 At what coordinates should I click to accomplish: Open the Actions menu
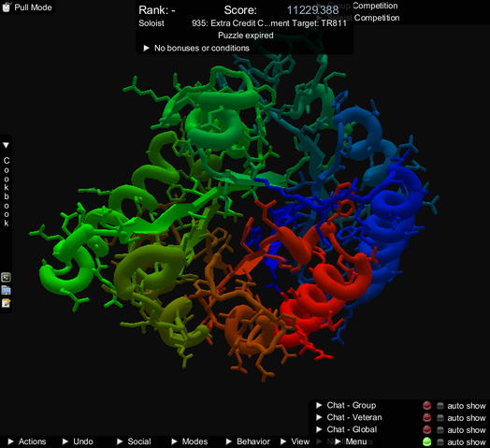[x=27, y=441]
